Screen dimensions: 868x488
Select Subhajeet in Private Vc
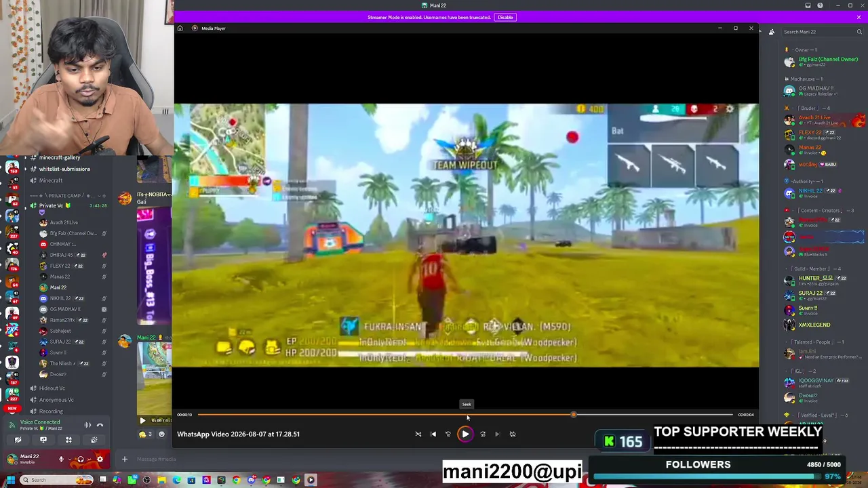tap(72, 331)
